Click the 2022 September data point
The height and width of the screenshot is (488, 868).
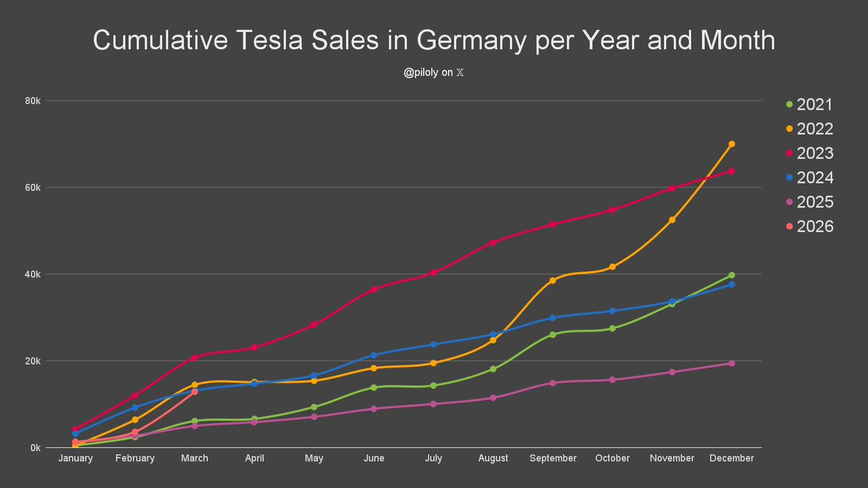tap(553, 281)
